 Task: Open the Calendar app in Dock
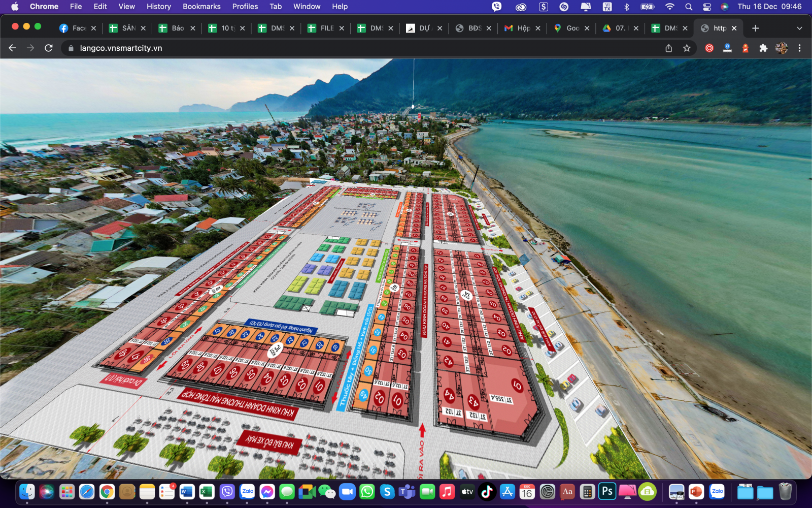coord(527,491)
